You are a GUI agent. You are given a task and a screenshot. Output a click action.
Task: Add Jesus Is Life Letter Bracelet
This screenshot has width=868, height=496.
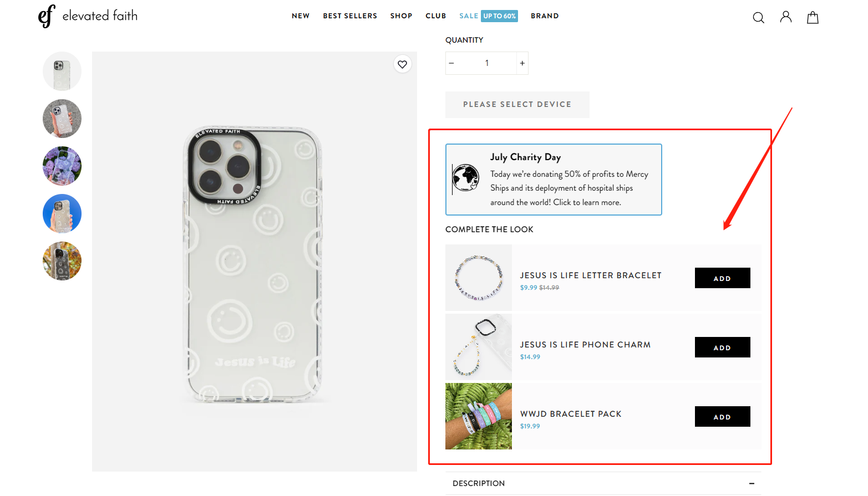(x=722, y=278)
